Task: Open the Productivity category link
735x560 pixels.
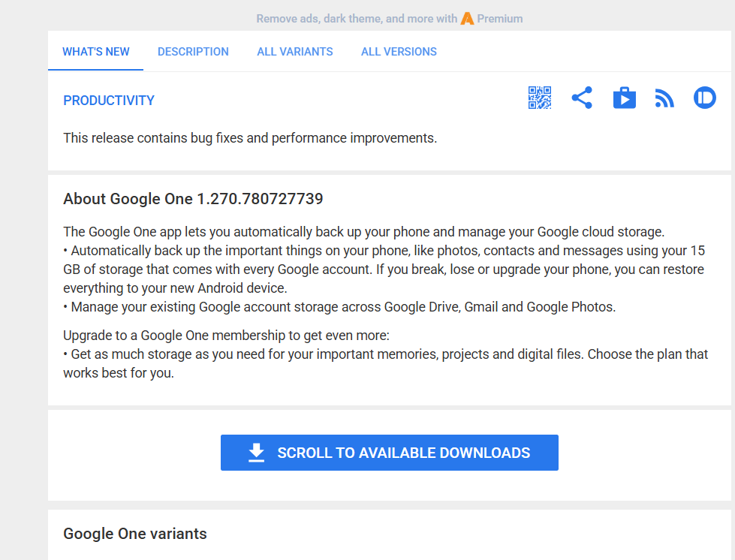Action: coord(109,101)
